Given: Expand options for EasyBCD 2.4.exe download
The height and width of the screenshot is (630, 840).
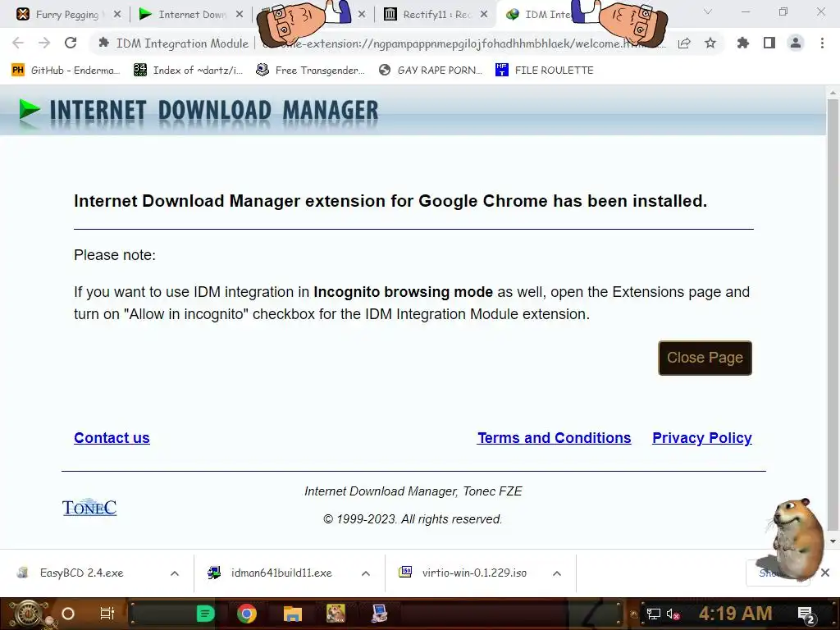Looking at the screenshot, I should [x=175, y=573].
